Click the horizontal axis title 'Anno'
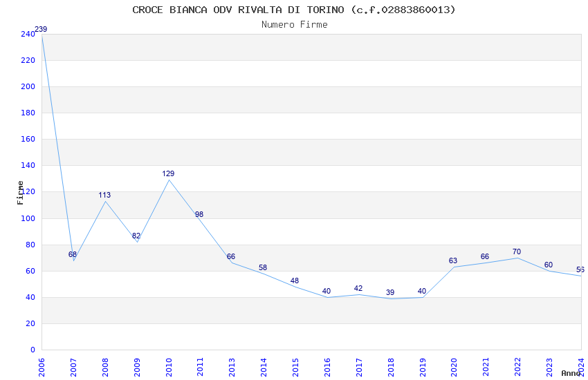The height and width of the screenshot is (380, 588). coord(571,373)
